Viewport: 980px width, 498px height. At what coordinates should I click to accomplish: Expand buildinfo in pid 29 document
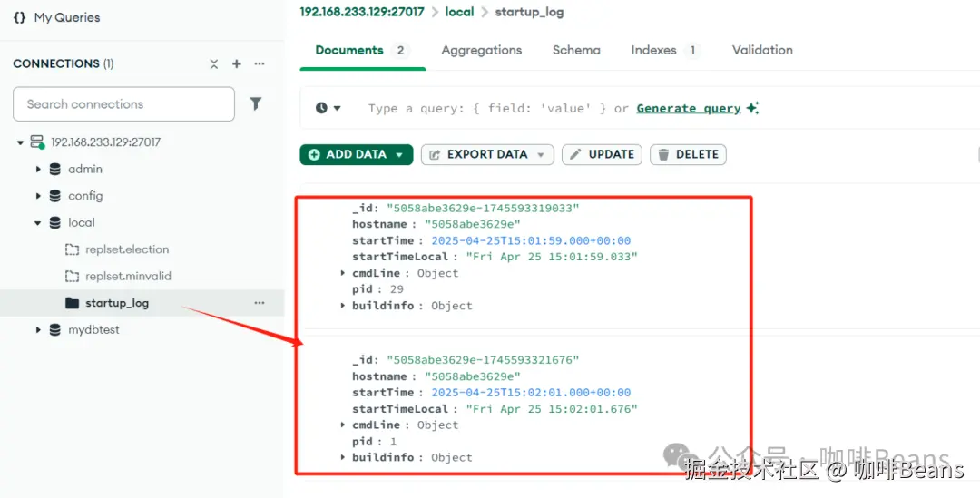click(x=343, y=305)
